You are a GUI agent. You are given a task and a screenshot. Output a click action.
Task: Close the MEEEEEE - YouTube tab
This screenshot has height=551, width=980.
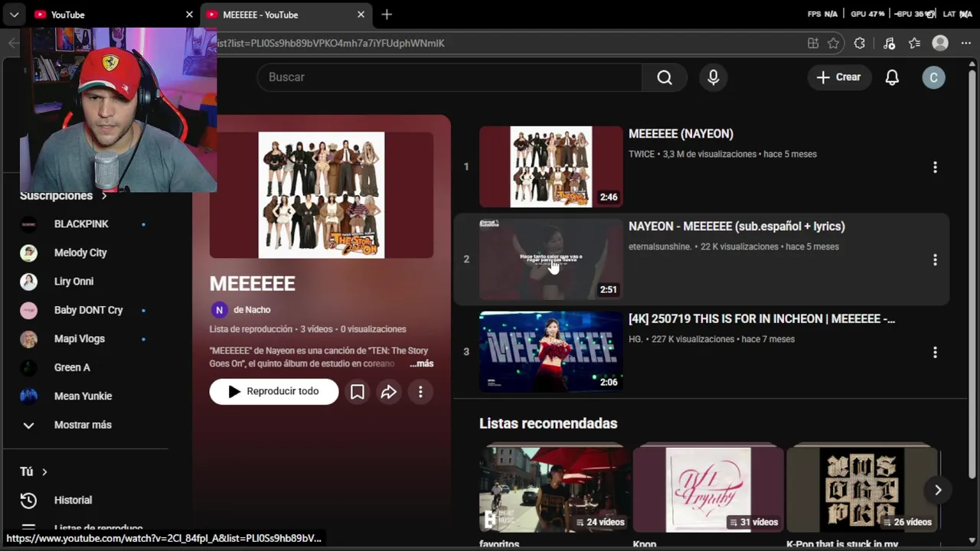coord(361,15)
